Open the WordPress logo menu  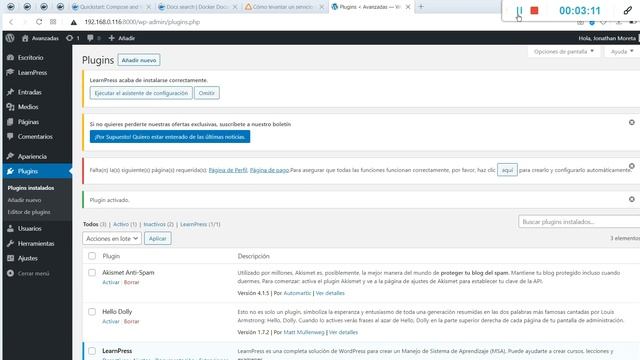click(x=10, y=38)
